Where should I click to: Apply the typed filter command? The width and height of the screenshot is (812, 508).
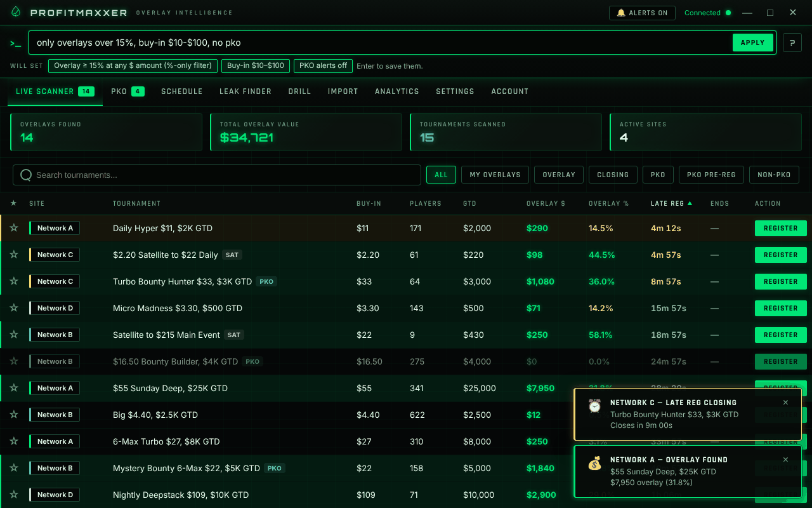tap(753, 43)
